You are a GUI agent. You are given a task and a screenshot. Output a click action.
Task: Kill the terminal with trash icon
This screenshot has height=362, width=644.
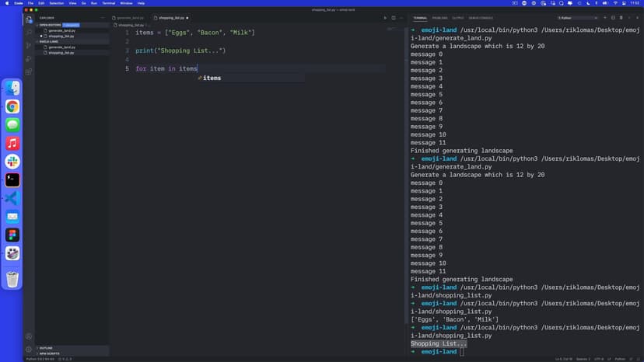(x=621, y=17)
